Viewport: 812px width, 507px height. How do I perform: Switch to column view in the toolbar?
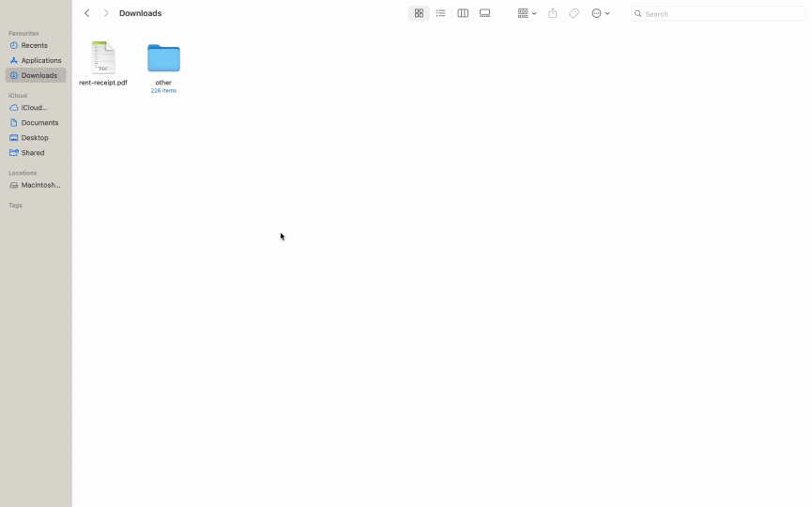click(x=463, y=13)
